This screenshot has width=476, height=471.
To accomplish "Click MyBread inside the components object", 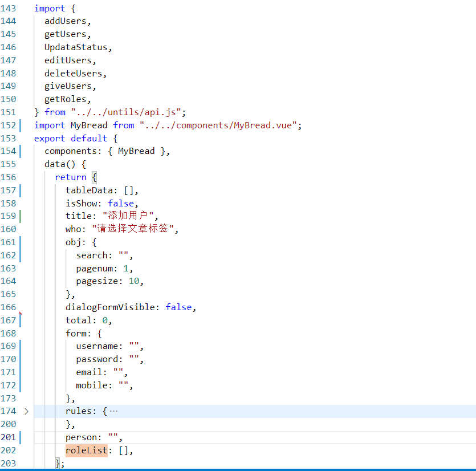I will click(x=136, y=151).
